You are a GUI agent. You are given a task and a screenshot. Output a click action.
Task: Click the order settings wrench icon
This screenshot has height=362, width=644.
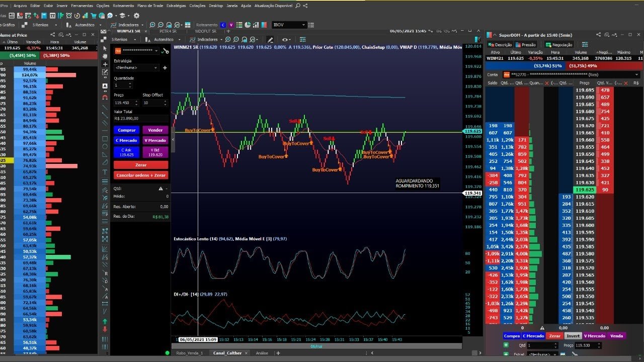click(x=165, y=51)
